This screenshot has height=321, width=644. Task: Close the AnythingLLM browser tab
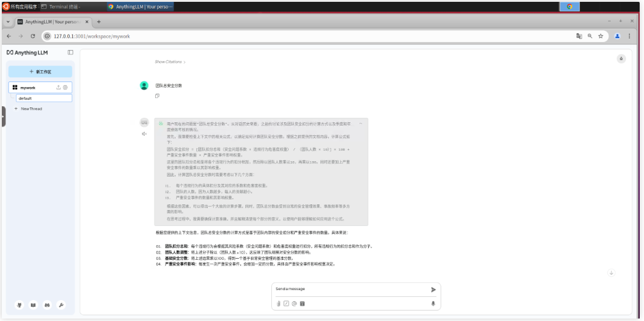[x=87, y=22]
